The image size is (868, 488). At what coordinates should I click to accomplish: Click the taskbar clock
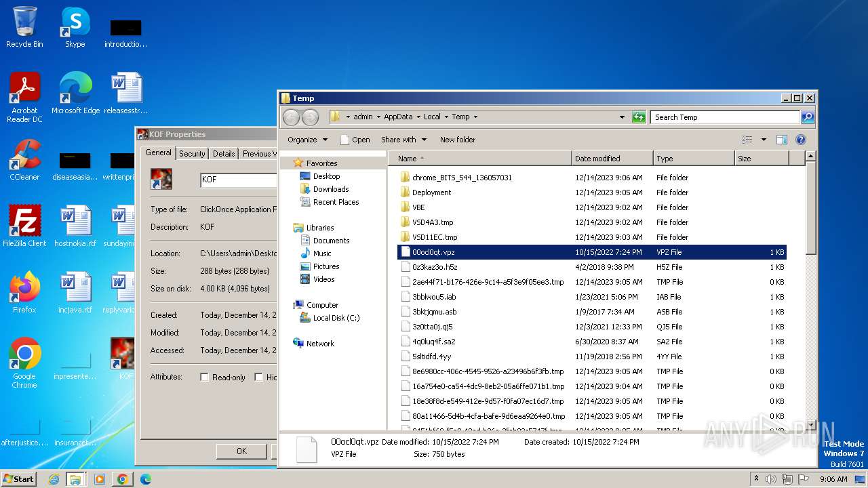[833, 479]
